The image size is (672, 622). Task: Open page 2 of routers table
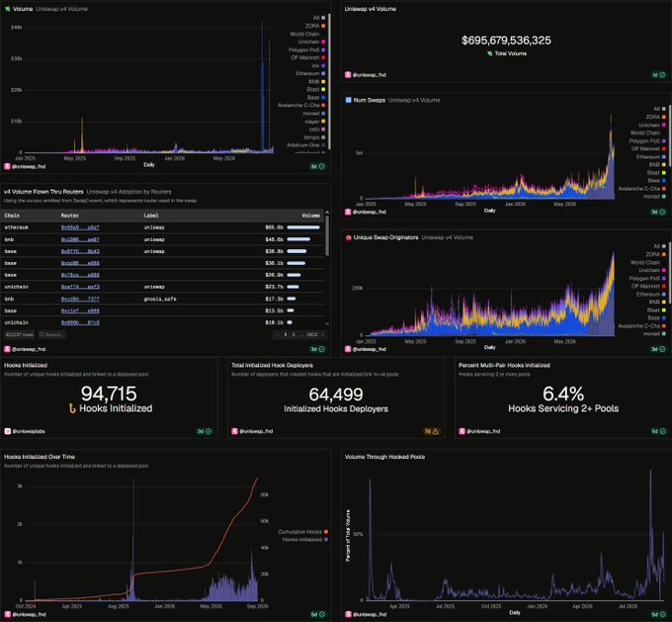coord(294,334)
